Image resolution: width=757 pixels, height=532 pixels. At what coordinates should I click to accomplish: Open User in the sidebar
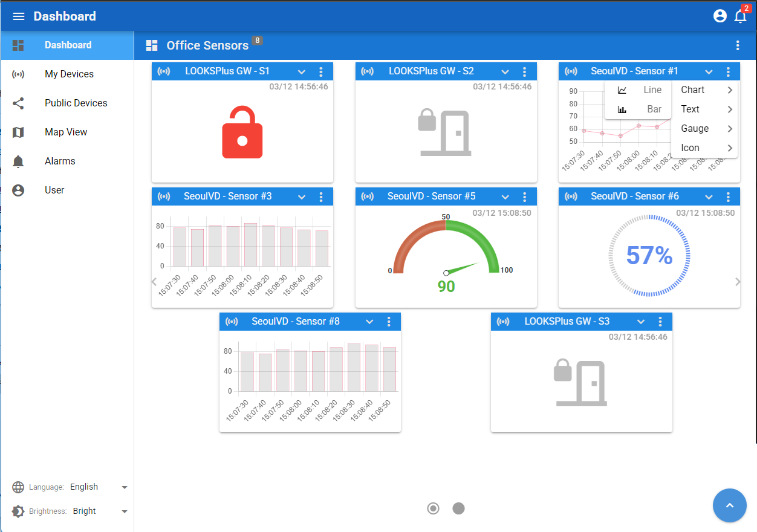coord(67,190)
